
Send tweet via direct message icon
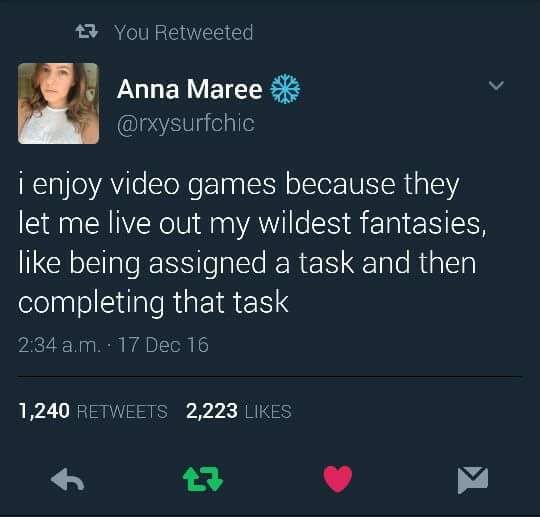[x=473, y=480]
